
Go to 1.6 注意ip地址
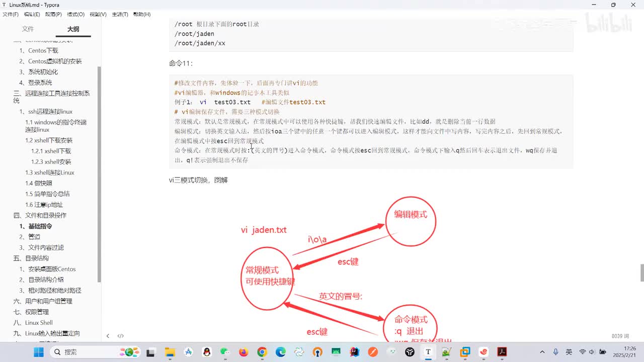(44, 205)
